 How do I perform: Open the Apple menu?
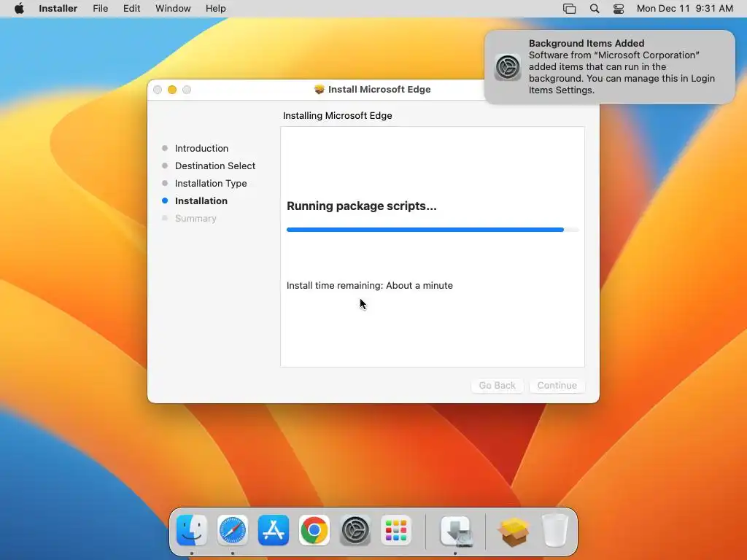pos(19,9)
